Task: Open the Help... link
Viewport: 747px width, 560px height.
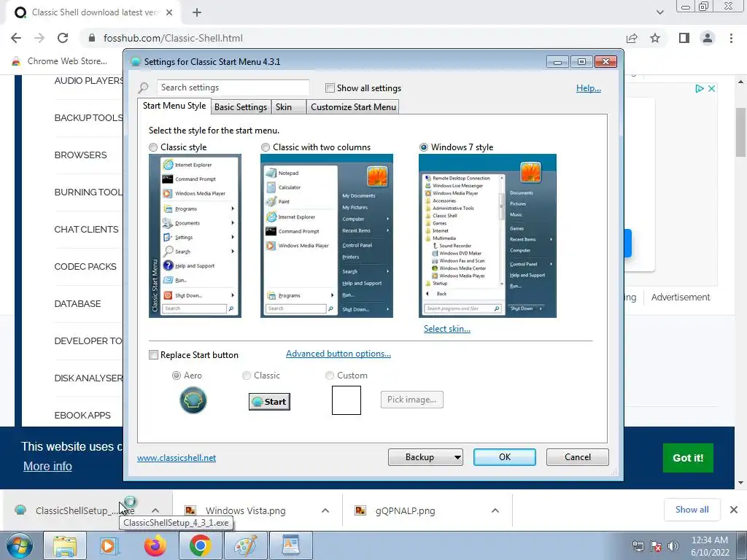Action: pos(589,88)
